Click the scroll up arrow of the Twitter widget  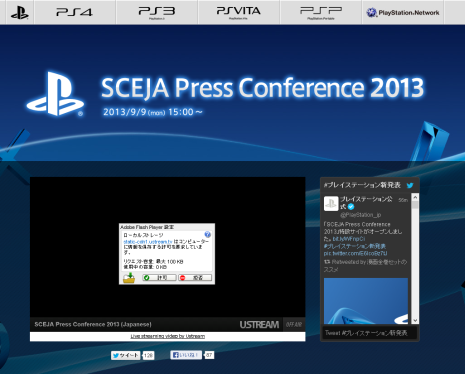tap(415, 197)
